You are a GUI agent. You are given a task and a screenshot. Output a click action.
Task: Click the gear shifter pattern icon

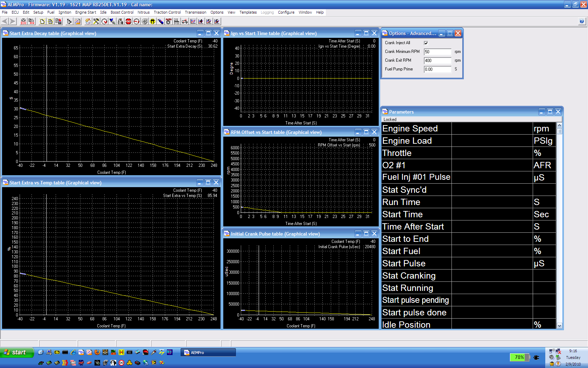[x=176, y=21]
